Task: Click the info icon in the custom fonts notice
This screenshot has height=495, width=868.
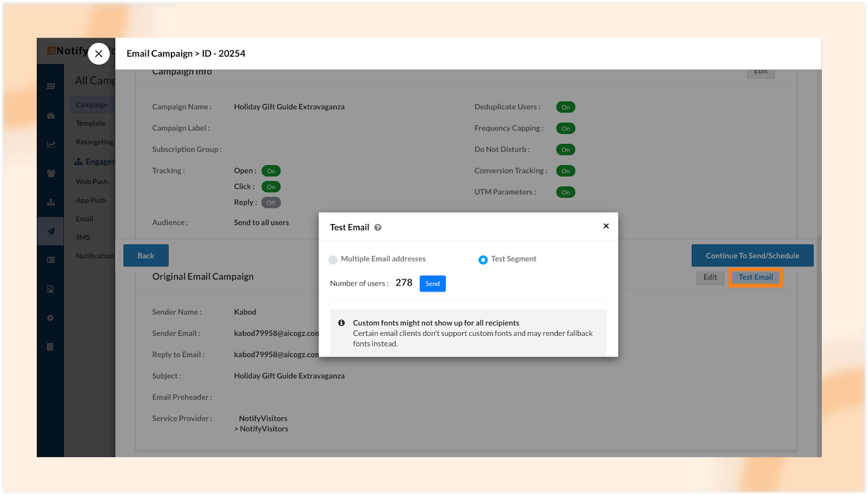Action: click(341, 323)
